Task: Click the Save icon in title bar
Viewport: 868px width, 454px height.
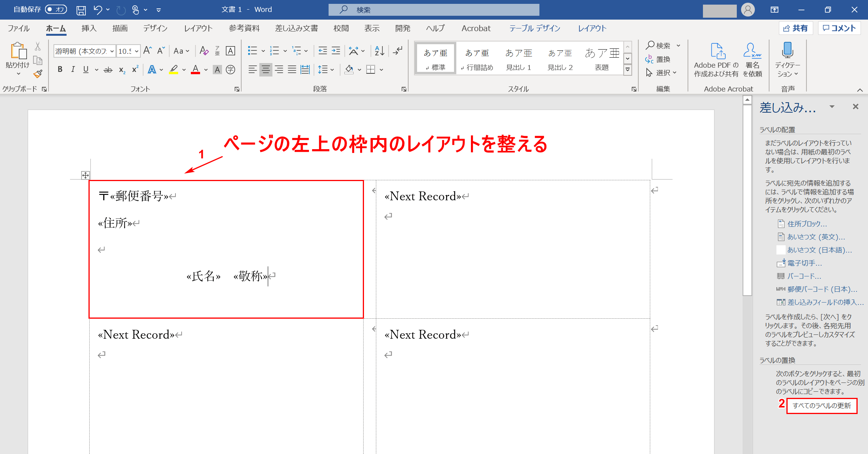Action: click(x=81, y=10)
